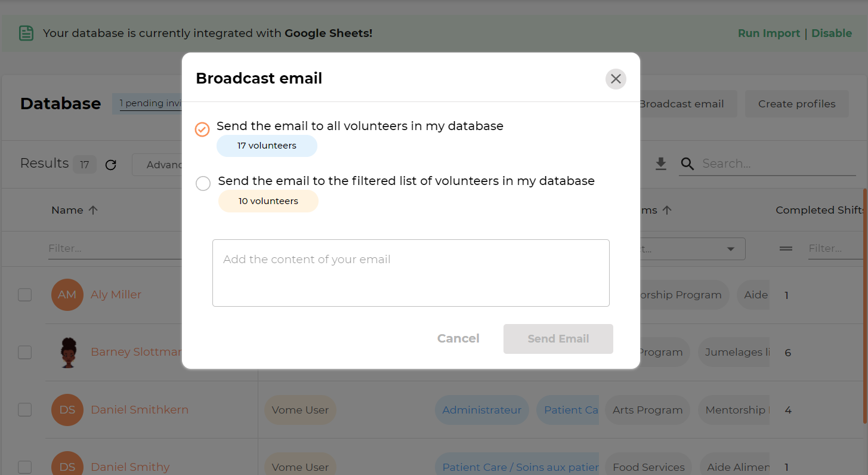Select send to all volunteers option

203,129
